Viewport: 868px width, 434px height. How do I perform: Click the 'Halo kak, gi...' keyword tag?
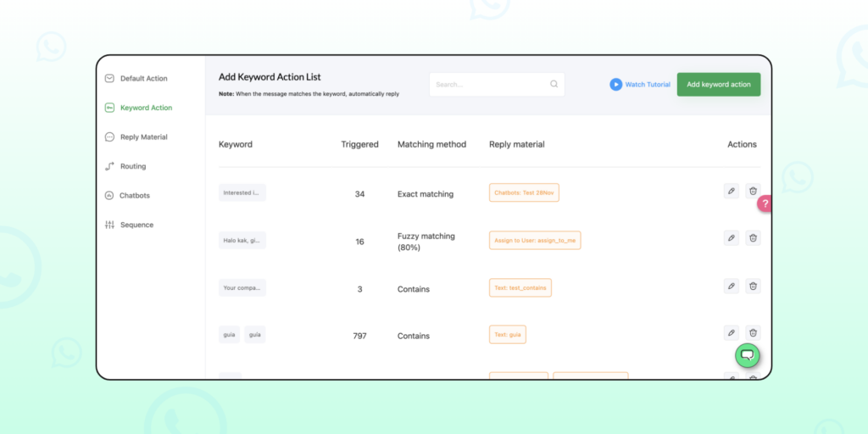click(242, 240)
